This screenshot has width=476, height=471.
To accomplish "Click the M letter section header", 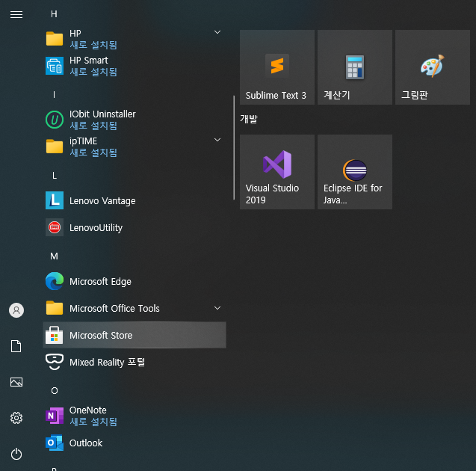I will coord(54,256).
